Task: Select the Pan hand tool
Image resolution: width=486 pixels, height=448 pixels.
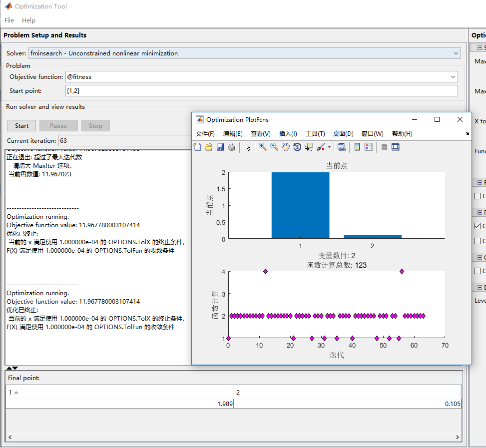Action: coord(286,147)
